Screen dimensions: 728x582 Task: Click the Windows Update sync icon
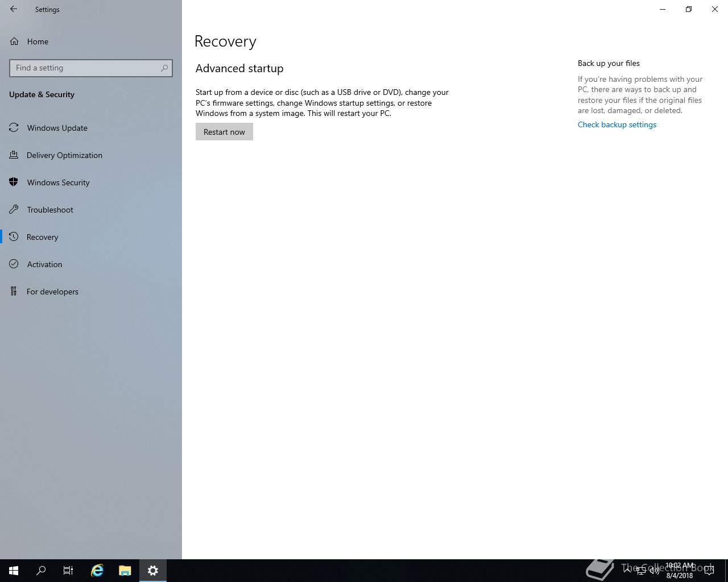14,128
